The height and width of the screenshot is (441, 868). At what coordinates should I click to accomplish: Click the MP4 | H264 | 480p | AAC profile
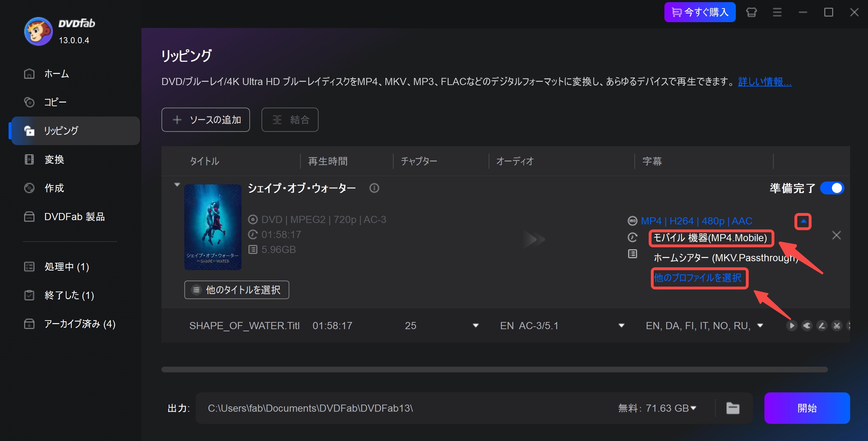click(697, 221)
